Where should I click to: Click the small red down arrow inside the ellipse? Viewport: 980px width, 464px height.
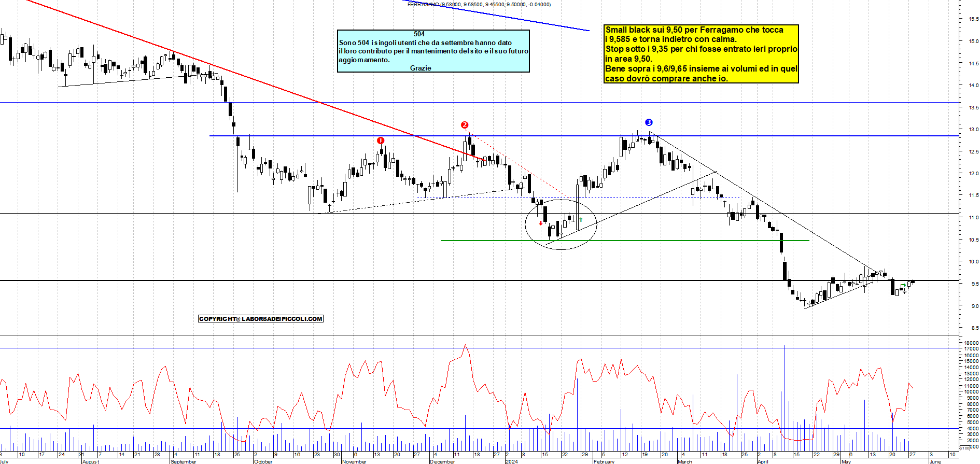click(541, 223)
